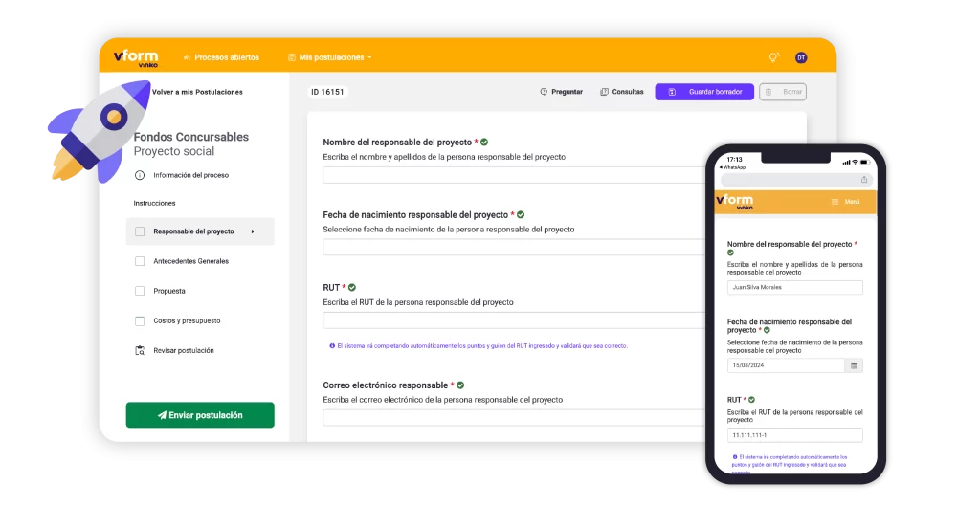Click Nombre del responsable input field on desktop
The height and width of the screenshot is (506, 980).
(514, 175)
